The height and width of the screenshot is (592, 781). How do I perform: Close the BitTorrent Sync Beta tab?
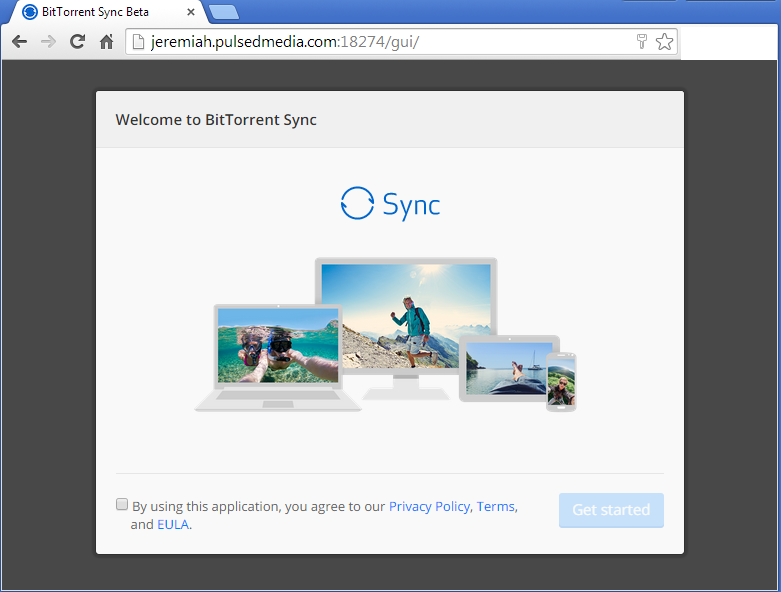[x=191, y=12]
